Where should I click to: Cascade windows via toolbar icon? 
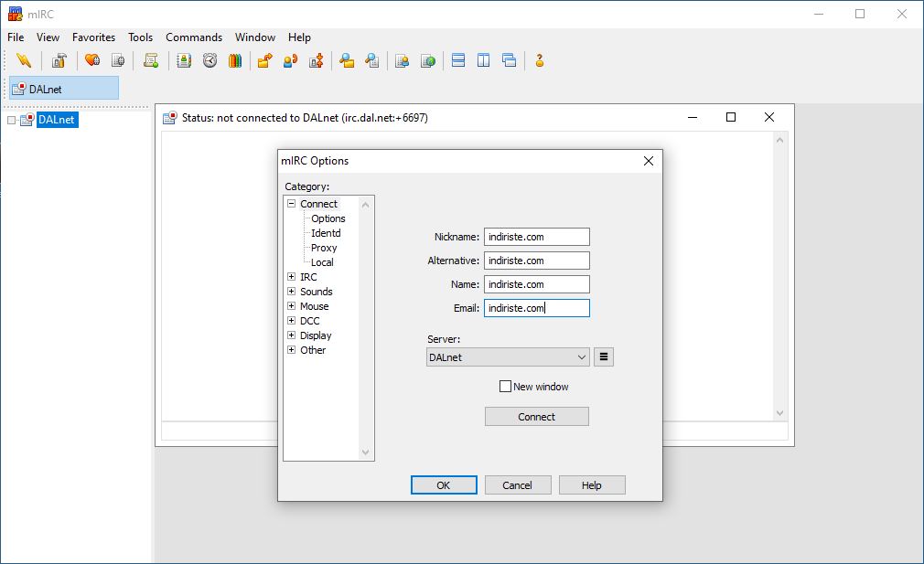[510, 60]
